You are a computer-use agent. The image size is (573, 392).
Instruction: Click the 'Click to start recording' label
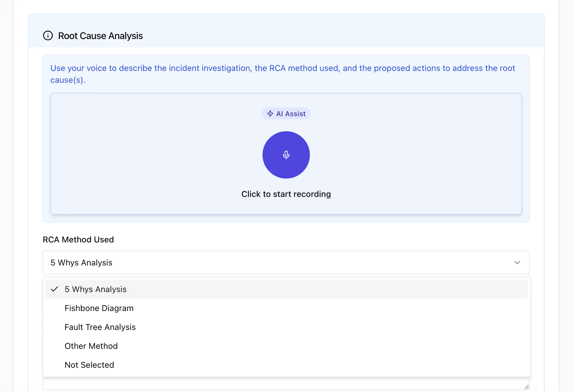tap(286, 194)
